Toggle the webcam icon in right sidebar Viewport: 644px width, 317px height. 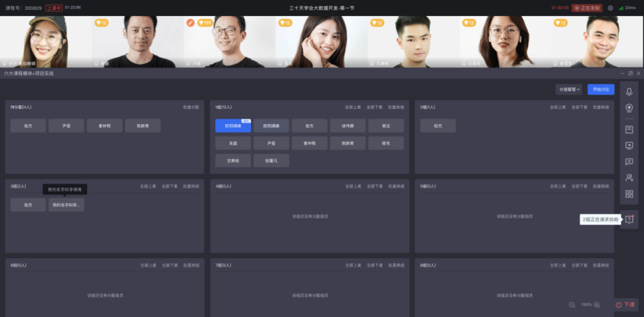tap(629, 108)
